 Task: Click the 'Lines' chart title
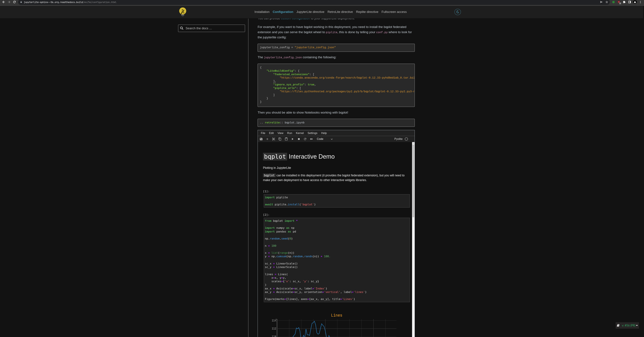(x=336, y=315)
